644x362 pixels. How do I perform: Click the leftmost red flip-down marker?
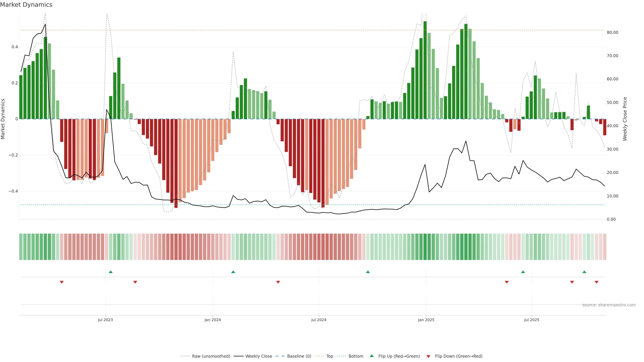(62, 282)
